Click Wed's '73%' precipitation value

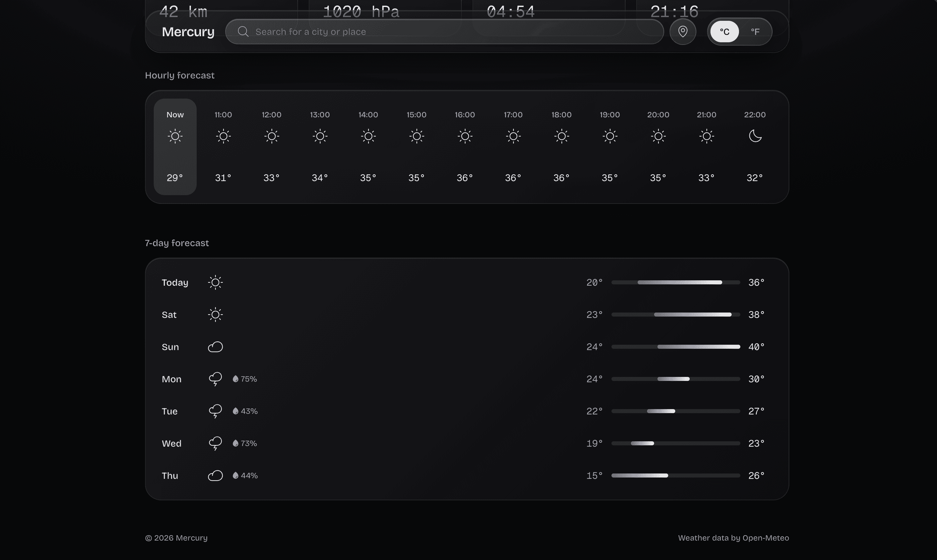pyautogui.click(x=249, y=443)
